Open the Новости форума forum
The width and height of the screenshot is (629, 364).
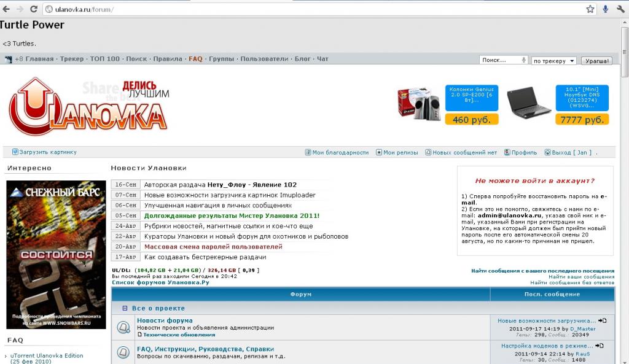165,320
